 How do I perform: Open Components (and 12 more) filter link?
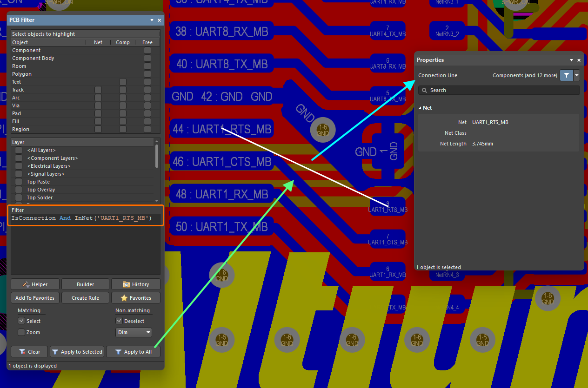point(525,75)
